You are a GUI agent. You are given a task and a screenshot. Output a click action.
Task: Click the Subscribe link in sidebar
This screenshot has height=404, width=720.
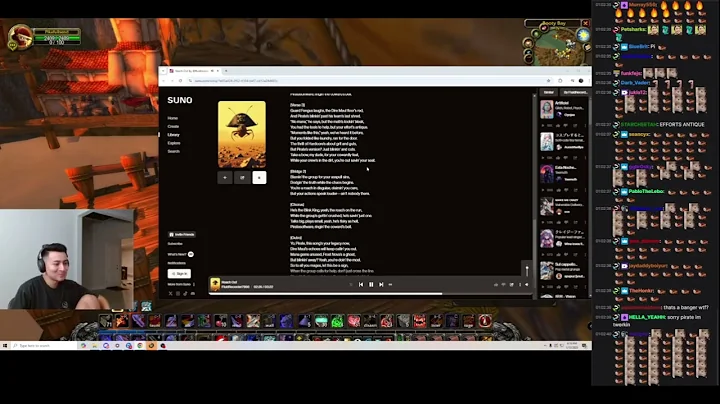pos(175,244)
